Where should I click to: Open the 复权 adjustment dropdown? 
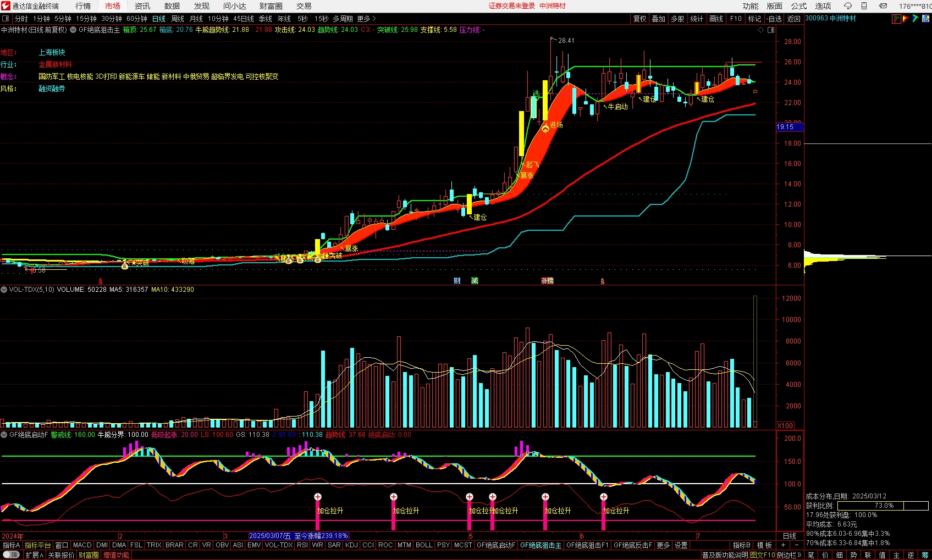(x=640, y=19)
